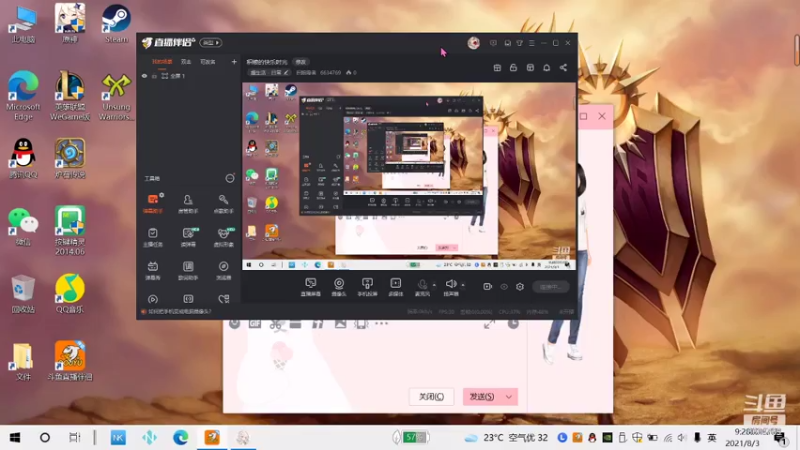This screenshot has height=450, width=800.
Task: Open the user avatar in the title bar
Action: tap(473, 43)
